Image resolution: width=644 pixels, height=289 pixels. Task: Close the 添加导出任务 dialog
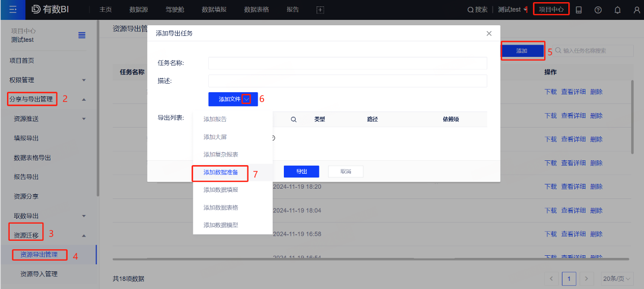tap(489, 33)
